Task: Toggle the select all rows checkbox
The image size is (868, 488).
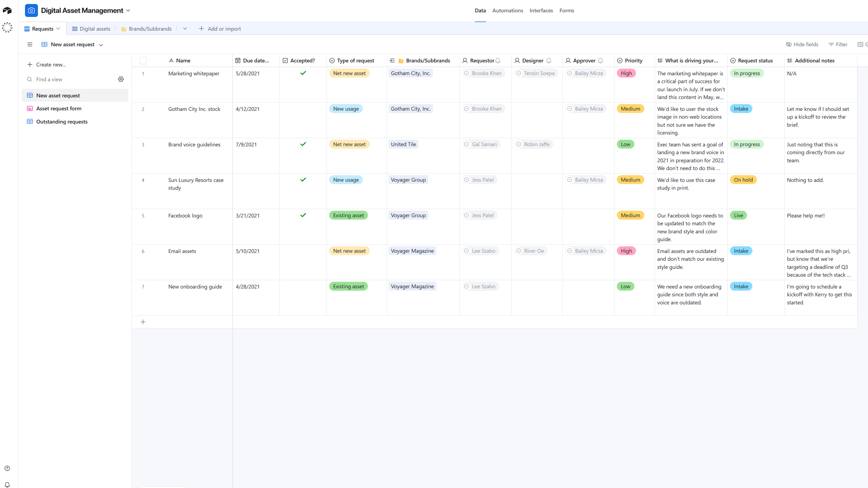Action: 143,61
